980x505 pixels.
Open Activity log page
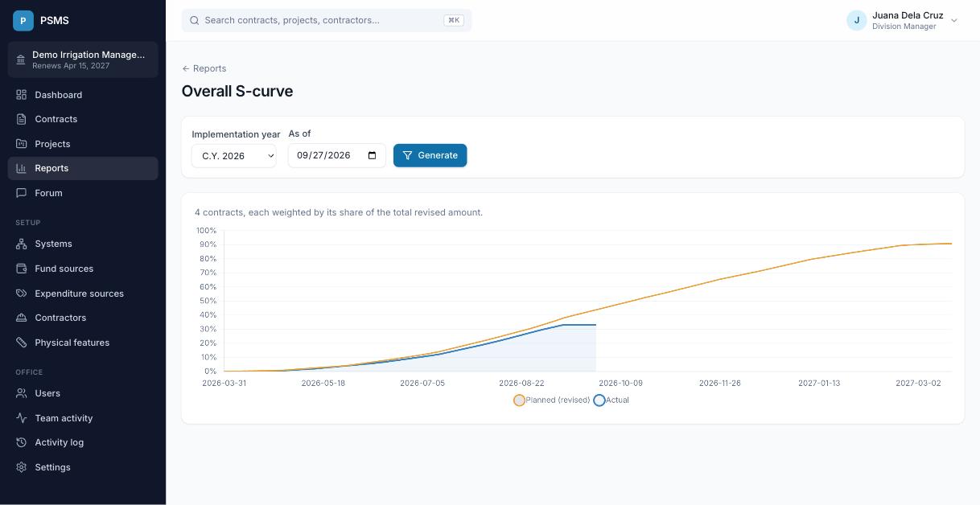[83, 442]
